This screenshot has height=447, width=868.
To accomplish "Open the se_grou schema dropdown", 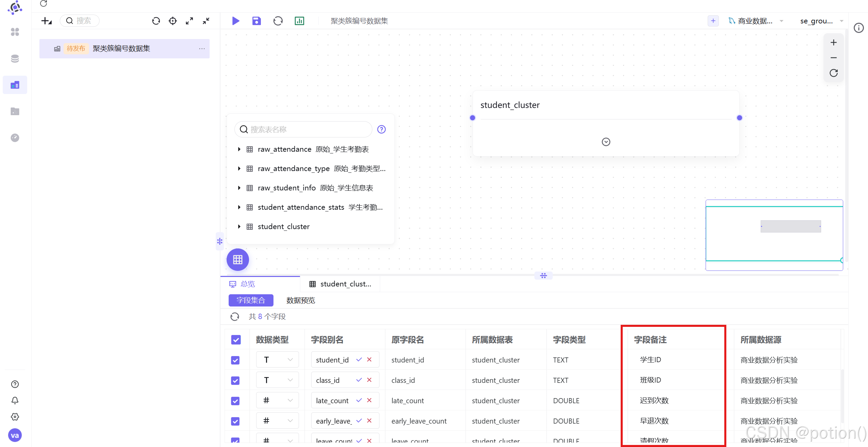I will pyautogui.click(x=822, y=21).
